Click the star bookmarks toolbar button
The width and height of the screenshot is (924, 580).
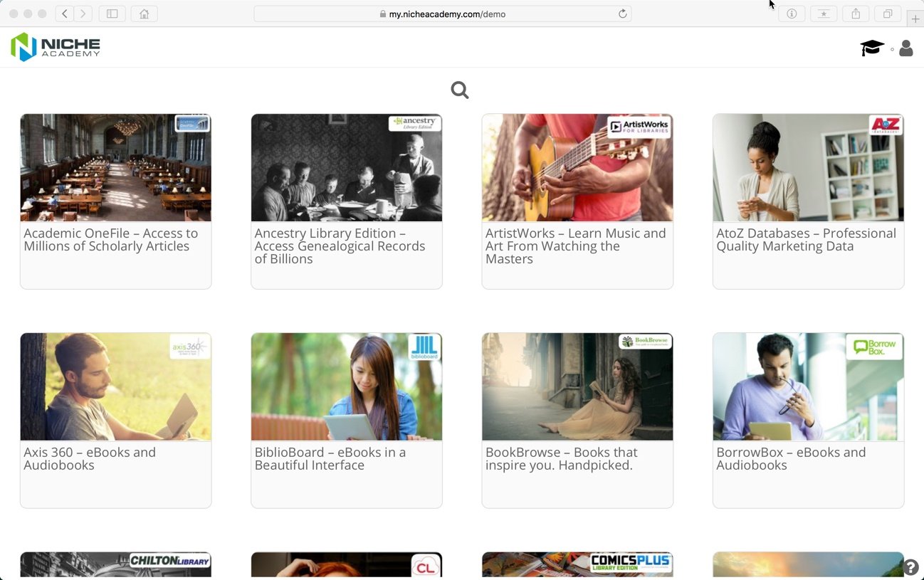point(824,14)
